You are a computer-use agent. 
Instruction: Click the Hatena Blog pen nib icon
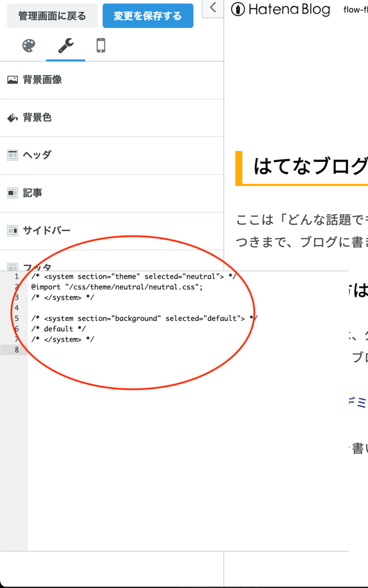pos(238,9)
